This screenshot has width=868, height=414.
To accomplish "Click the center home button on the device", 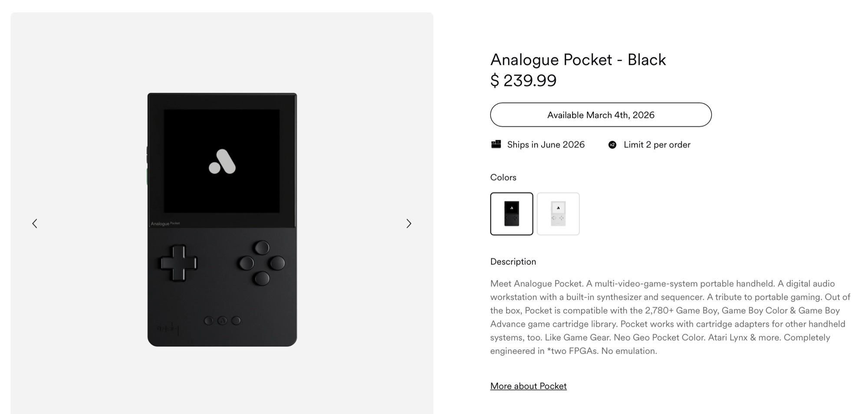I will [222, 321].
